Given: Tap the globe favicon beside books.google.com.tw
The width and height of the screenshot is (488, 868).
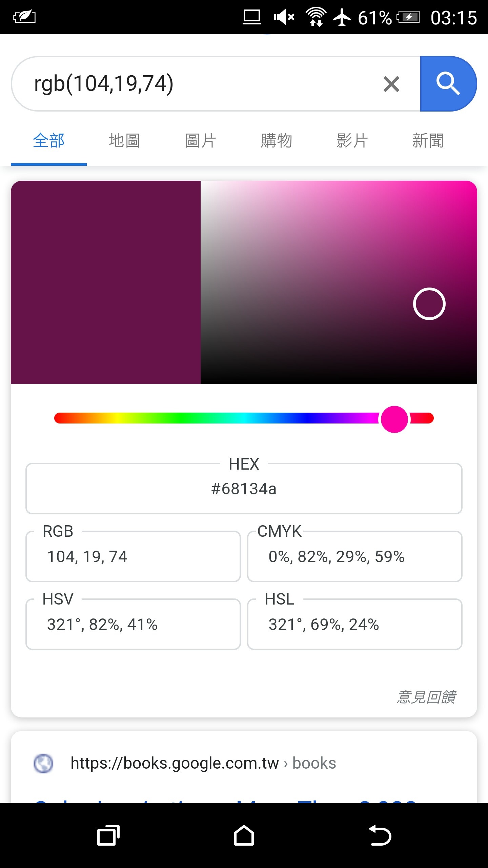Looking at the screenshot, I should pos(43,764).
